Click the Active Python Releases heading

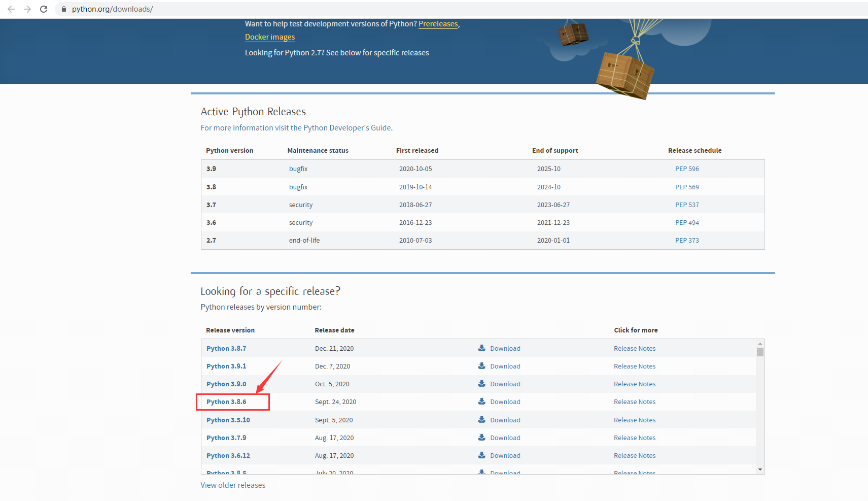click(x=253, y=112)
